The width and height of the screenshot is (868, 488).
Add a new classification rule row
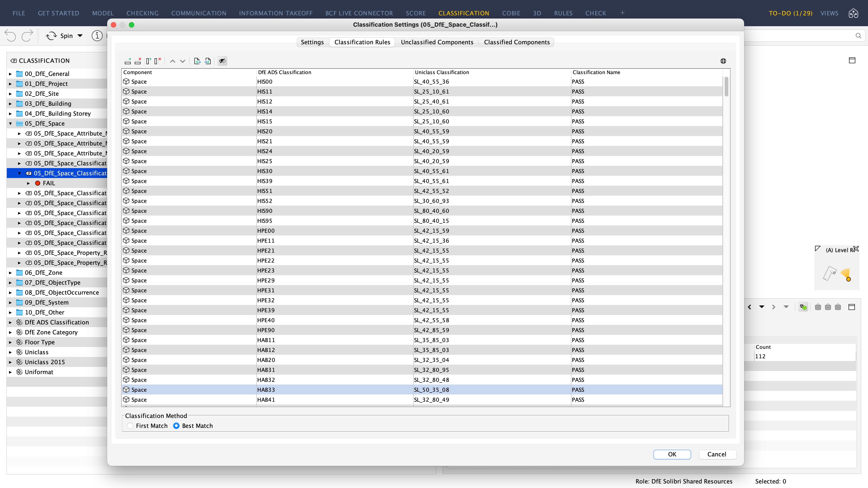click(128, 61)
